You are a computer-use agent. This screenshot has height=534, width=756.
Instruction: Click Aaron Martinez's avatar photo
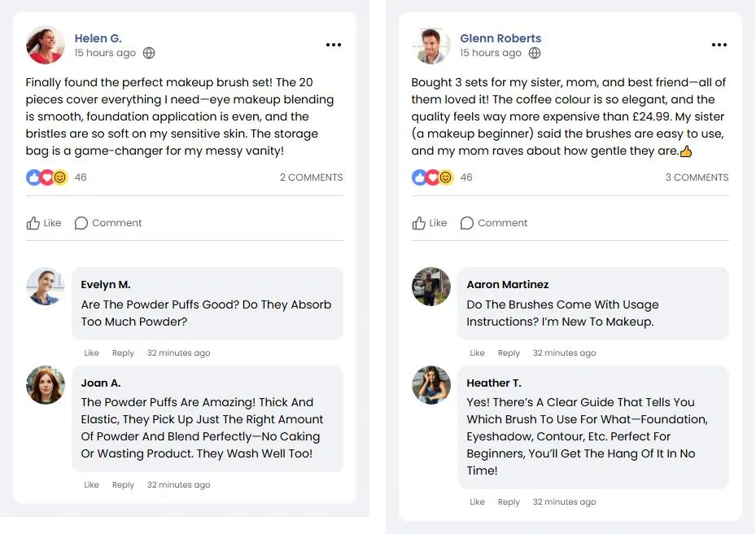pyautogui.click(x=431, y=287)
